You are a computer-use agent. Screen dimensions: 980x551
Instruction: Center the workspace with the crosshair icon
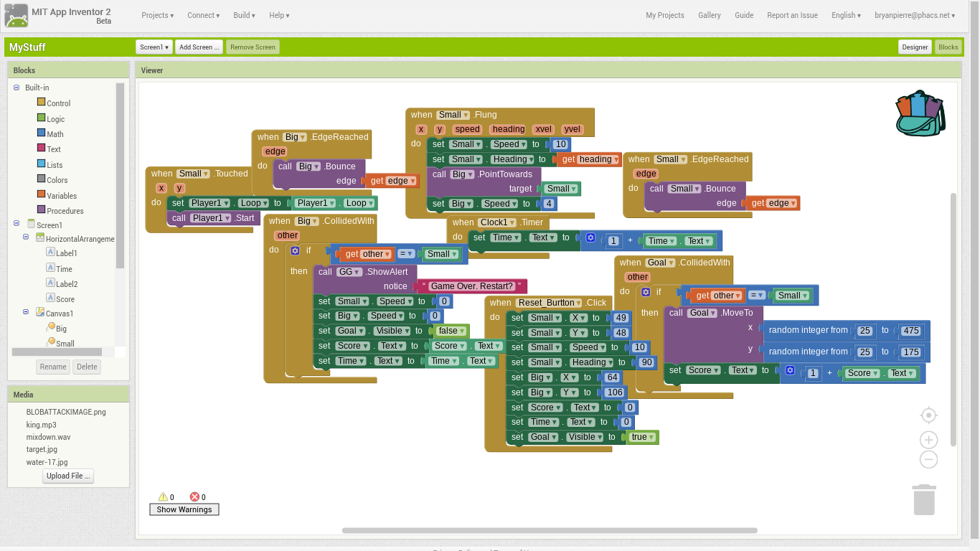point(928,415)
